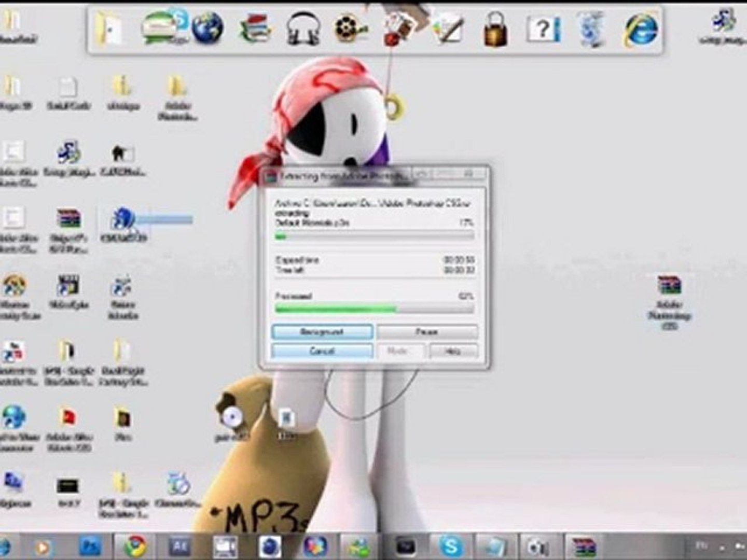Screen dimensions: 747x560
Task: Launch Photoshop from the taskbar
Action: (91, 547)
